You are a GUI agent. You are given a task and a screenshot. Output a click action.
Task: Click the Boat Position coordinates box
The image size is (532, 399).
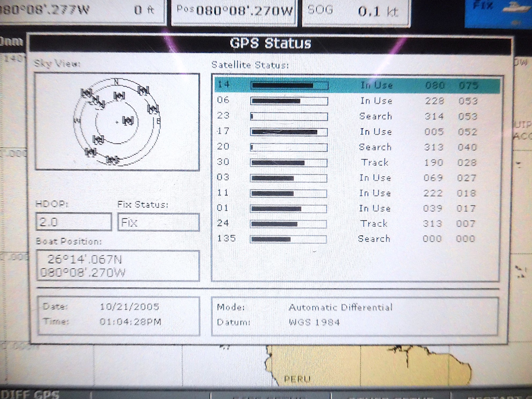(x=118, y=266)
